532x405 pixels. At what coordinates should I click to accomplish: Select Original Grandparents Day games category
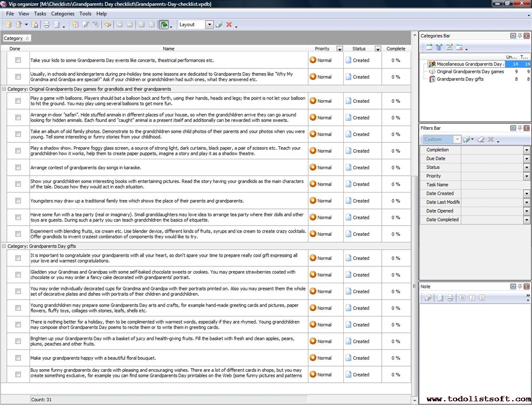click(470, 72)
